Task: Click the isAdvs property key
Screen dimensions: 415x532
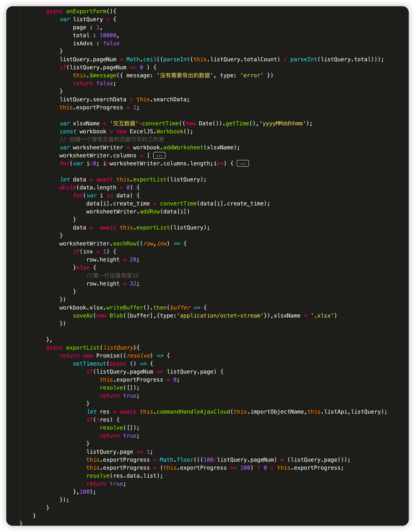Action: tap(83, 43)
